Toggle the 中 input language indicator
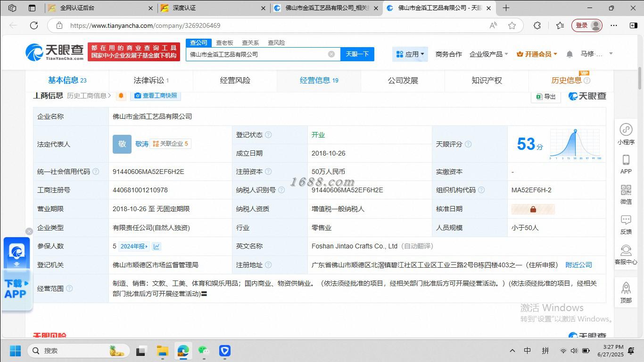 point(528,351)
